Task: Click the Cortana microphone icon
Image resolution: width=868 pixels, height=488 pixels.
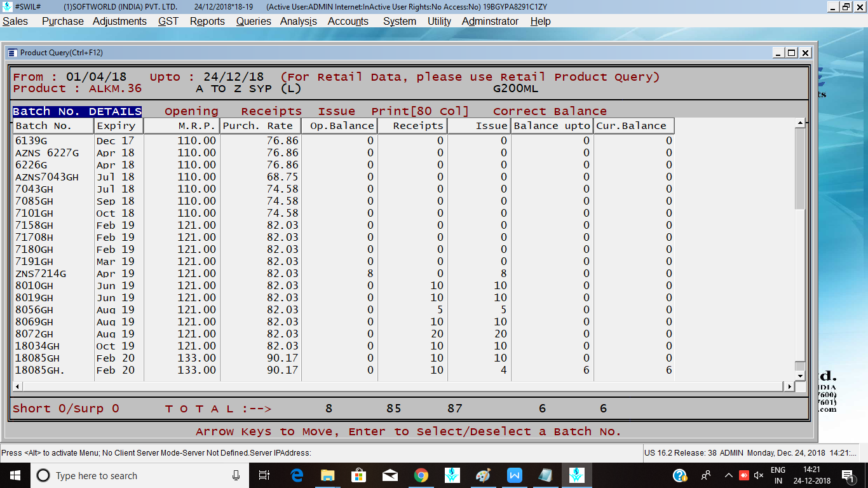Action: (x=236, y=475)
